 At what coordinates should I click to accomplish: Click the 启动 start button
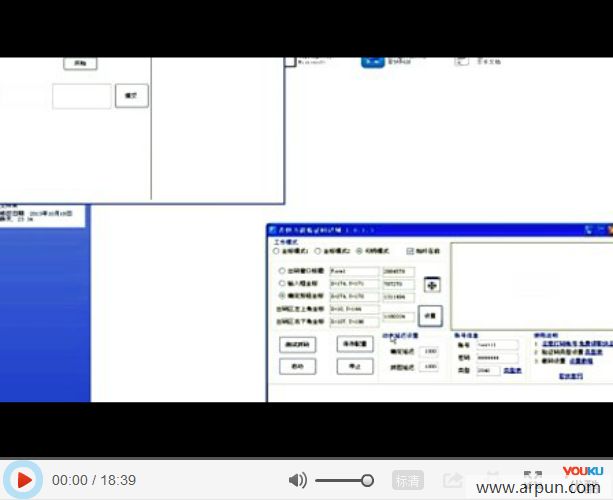tap(297, 367)
